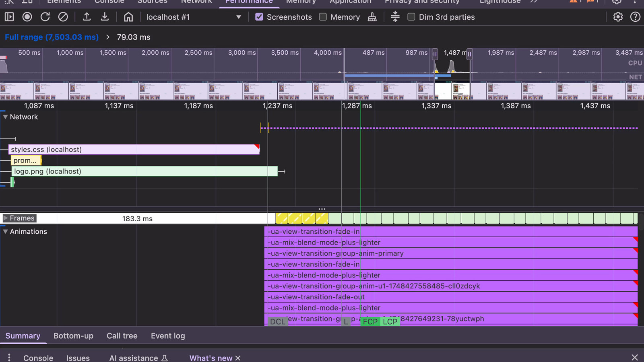Click the Record performance button
Image resolution: width=644 pixels, height=362 pixels.
tap(27, 17)
